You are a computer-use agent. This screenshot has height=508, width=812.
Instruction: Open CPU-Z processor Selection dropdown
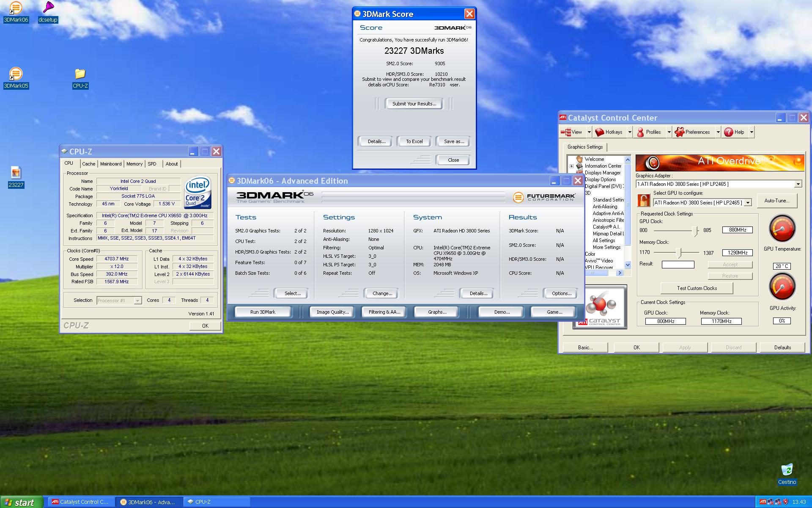[137, 301]
